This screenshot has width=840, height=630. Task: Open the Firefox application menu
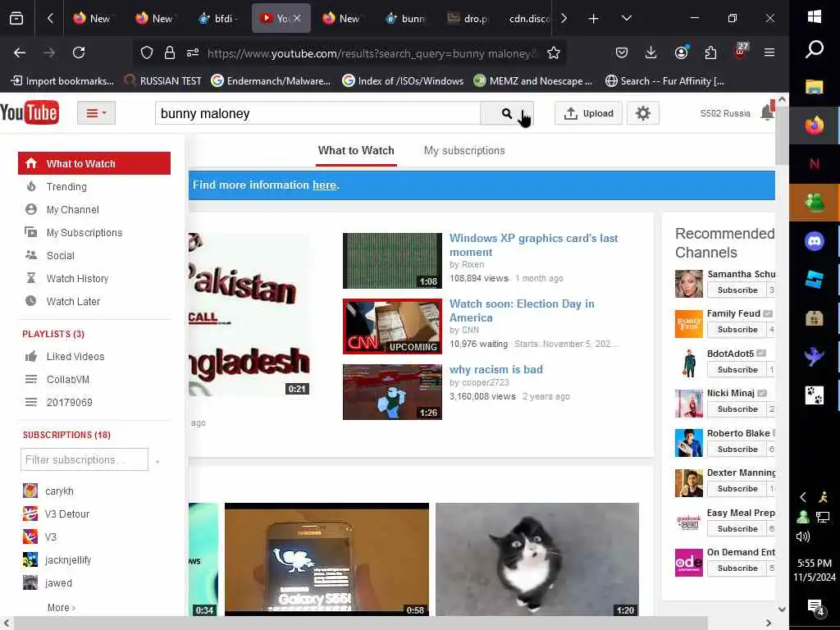point(769,52)
